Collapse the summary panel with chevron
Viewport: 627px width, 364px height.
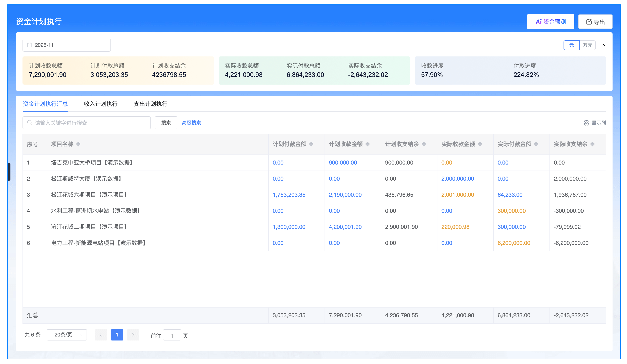603,45
